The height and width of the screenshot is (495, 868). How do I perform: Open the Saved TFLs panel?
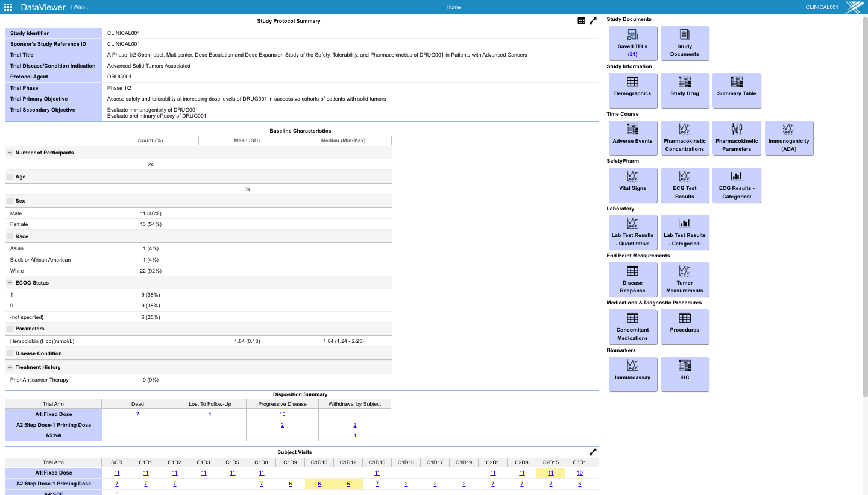[632, 43]
